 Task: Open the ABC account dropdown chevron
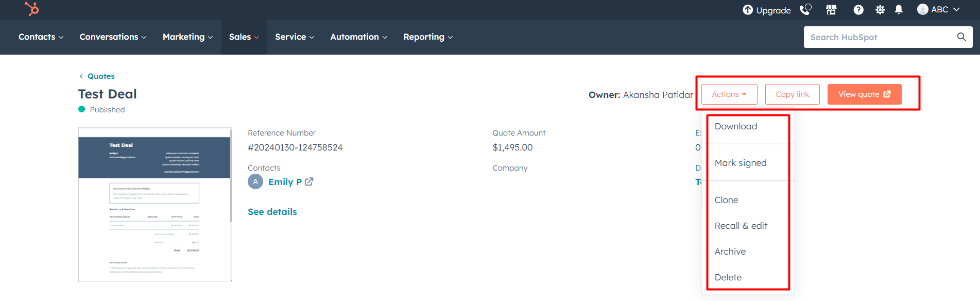tap(956, 9)
